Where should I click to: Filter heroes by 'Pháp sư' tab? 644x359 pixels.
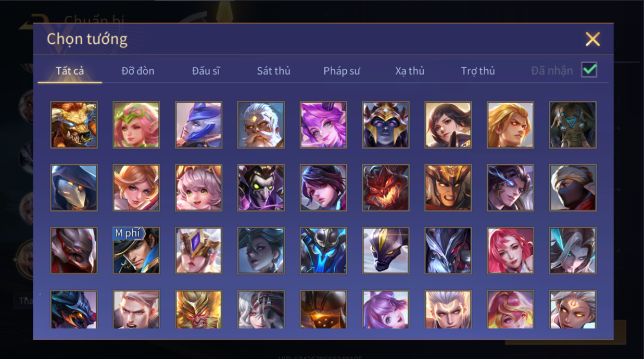pos(342,71)
